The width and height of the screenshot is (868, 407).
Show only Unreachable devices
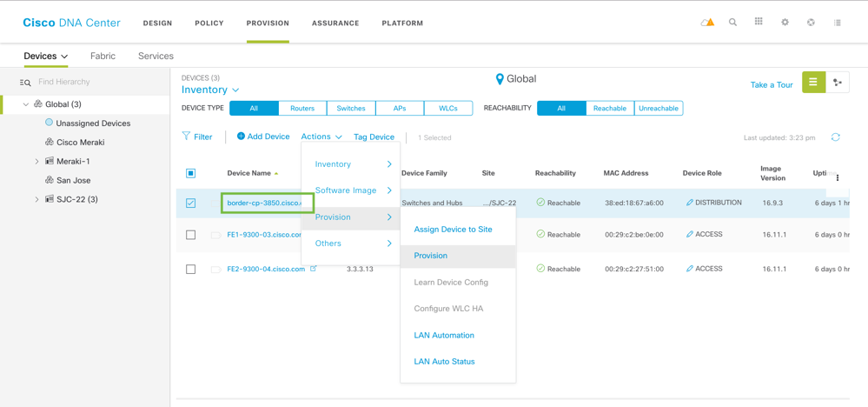pyautogui.click(x=659, y=108)
